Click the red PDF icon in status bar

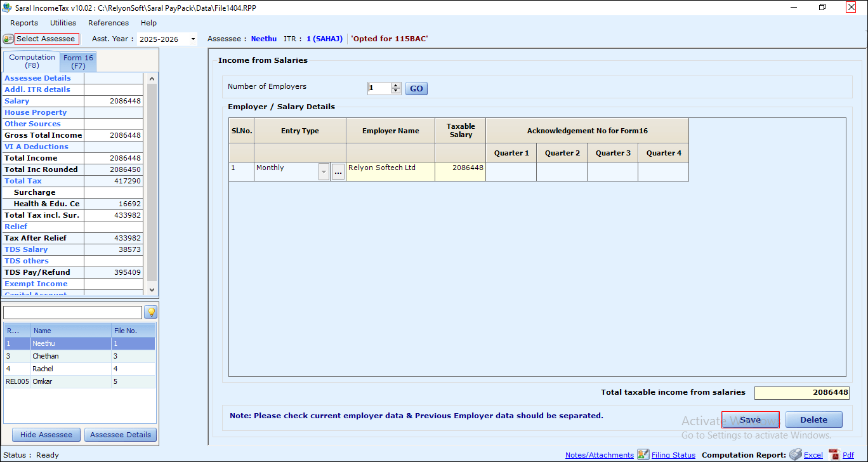(x=834, y=454)
